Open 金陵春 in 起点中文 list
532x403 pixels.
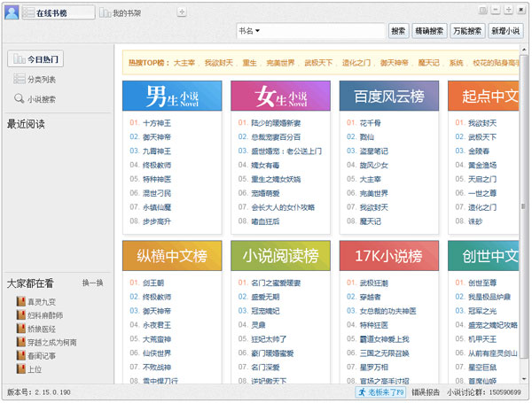pos(479,151)
